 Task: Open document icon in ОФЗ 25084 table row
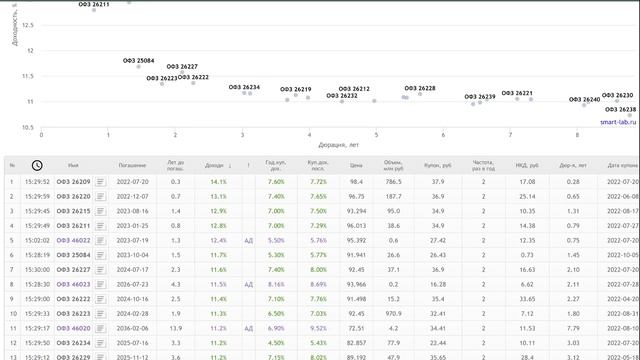click(x=100, y=255)
